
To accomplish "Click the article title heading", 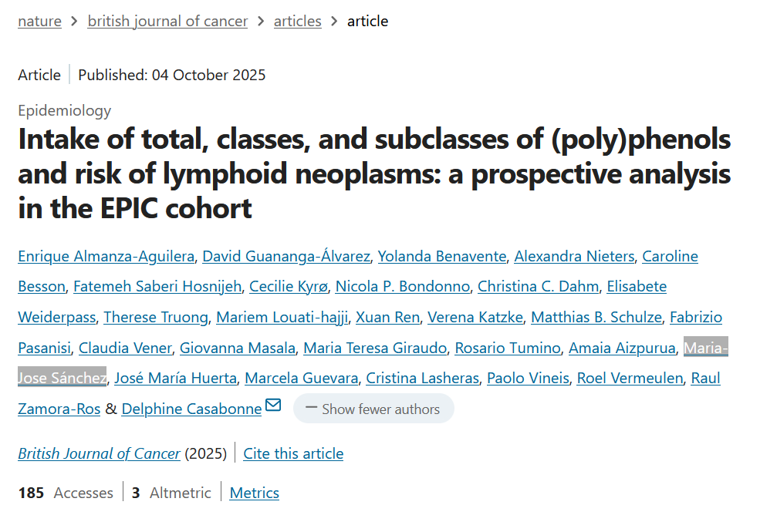I will 374,174.
